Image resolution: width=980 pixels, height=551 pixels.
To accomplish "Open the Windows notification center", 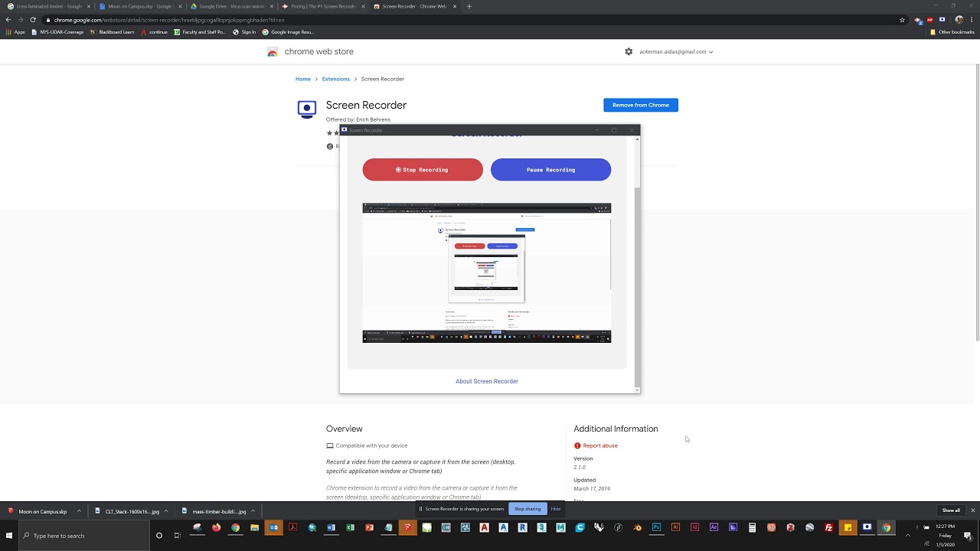I will click(968, 536).
